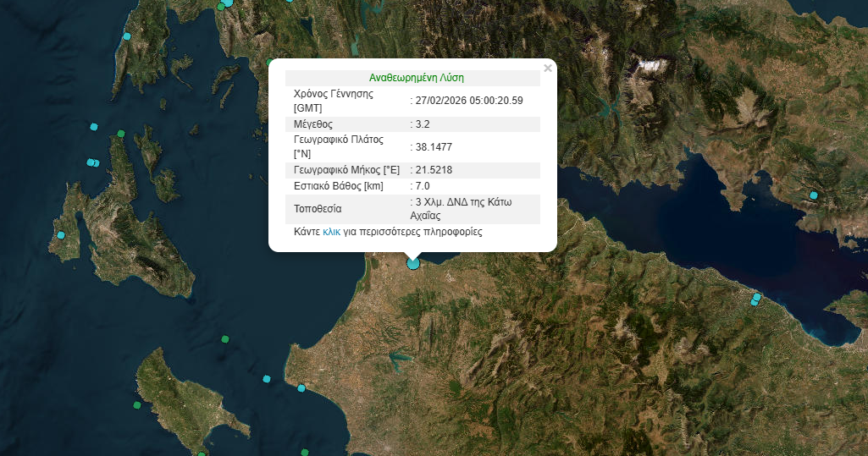The height and width of the screenshot is (456, 868).
Task: Click the magnitude value 3.2 in the popup
Action: pyautogui.click(x=423, y=124)
